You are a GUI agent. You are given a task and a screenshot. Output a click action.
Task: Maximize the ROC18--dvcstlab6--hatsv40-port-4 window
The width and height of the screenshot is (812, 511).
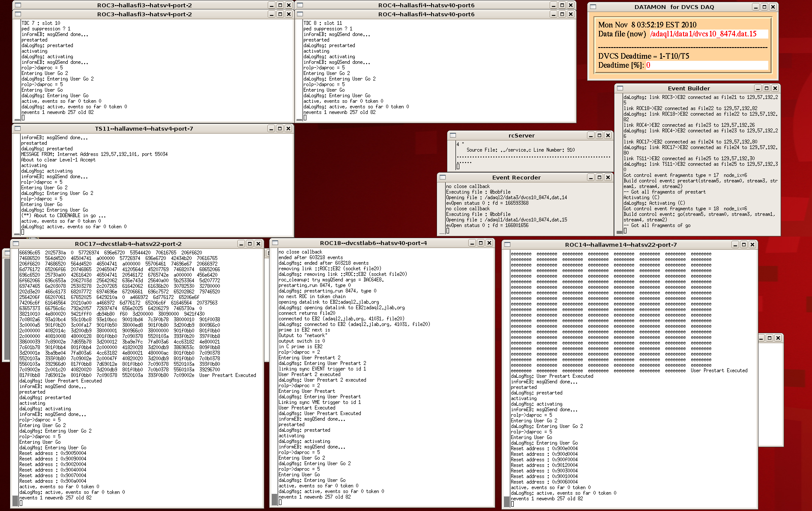[x=481, y=243]
